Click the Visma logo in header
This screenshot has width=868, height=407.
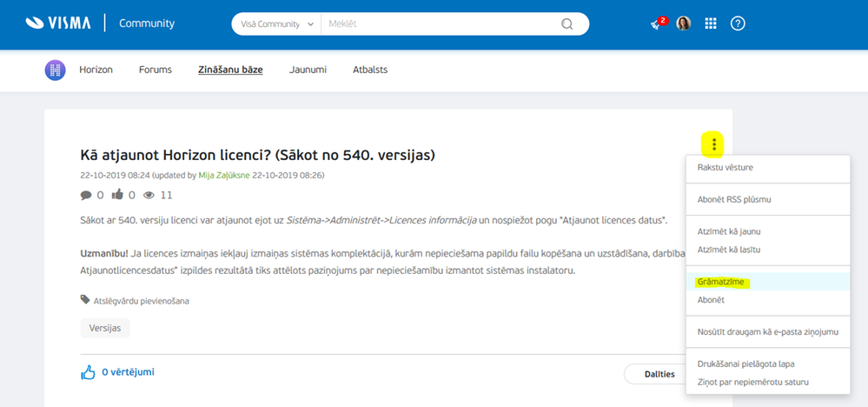click(x=58, y=23)
